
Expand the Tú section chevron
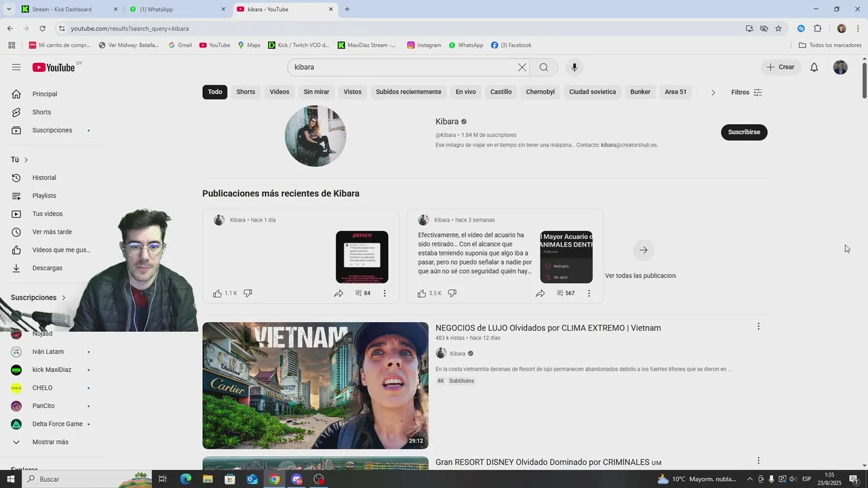click(x=26, y=160)
